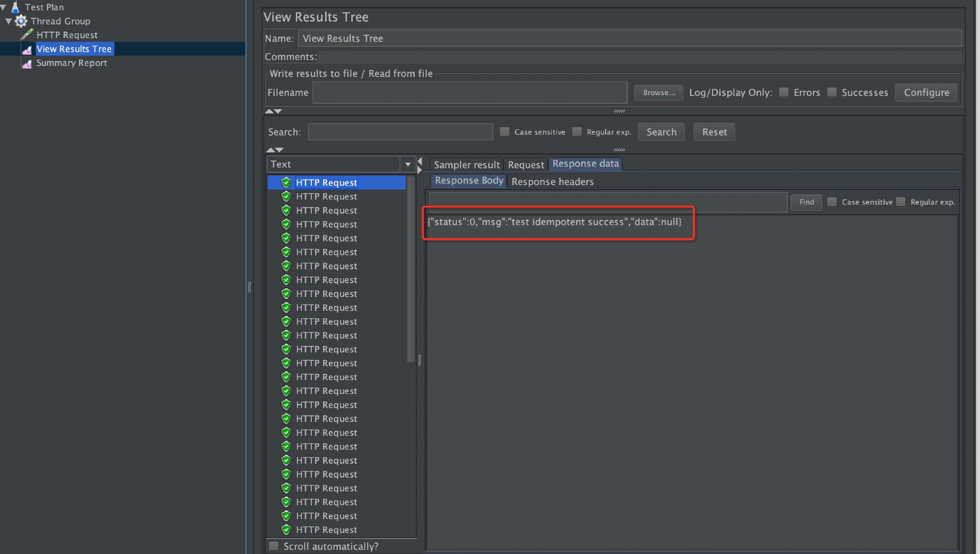Focus the Find text field in Response Body
The width and height of the screenshot is (980, 554).
[x=608, y=202]
